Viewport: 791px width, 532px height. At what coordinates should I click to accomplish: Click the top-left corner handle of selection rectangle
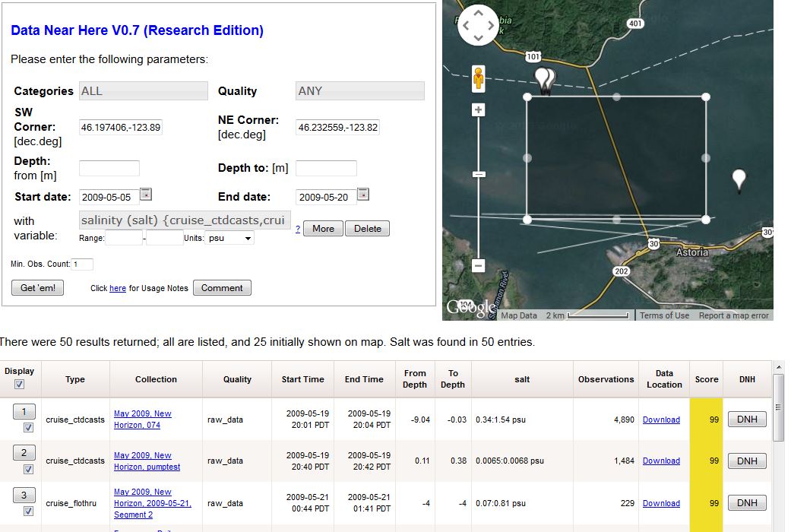pos(527,97)
